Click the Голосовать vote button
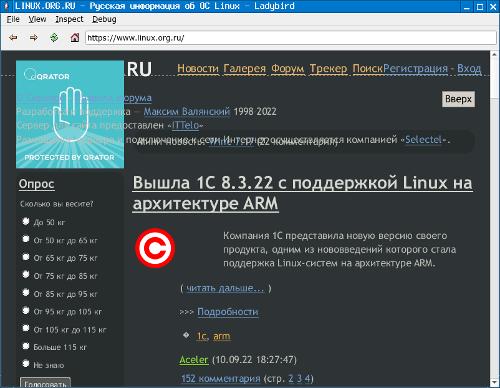The height and width of the screenshot is (388, 500). (45, 383)
